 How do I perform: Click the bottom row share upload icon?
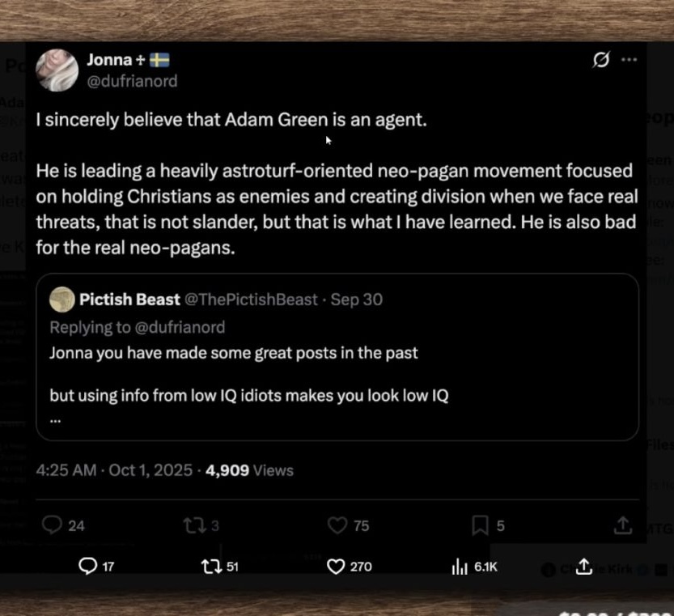click(585, 567)
